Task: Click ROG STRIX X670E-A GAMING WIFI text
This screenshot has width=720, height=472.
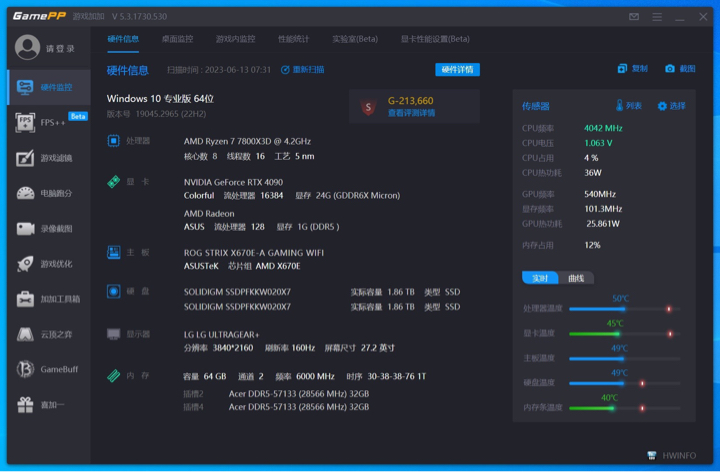Action: coord(253,253)
